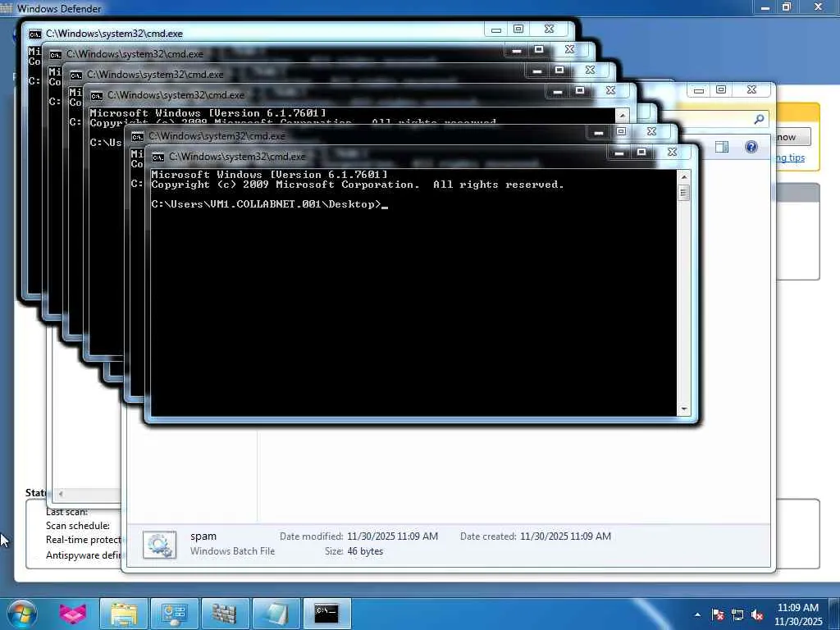
Task: Maximize the Explorer window behind cmd windows
Action: coord(721,90)
